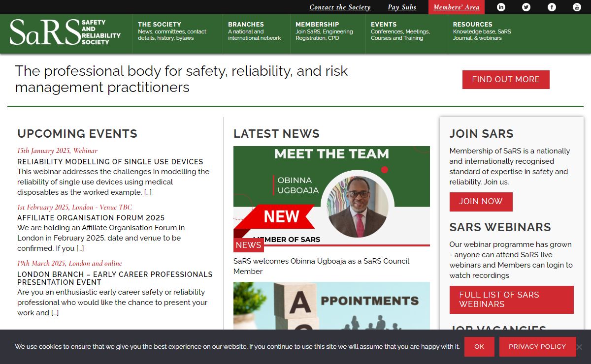The image size is (591, 364).
Task: Open the SaRS Facebook icon
Action: pyautogui.click(x=552, y=7)
